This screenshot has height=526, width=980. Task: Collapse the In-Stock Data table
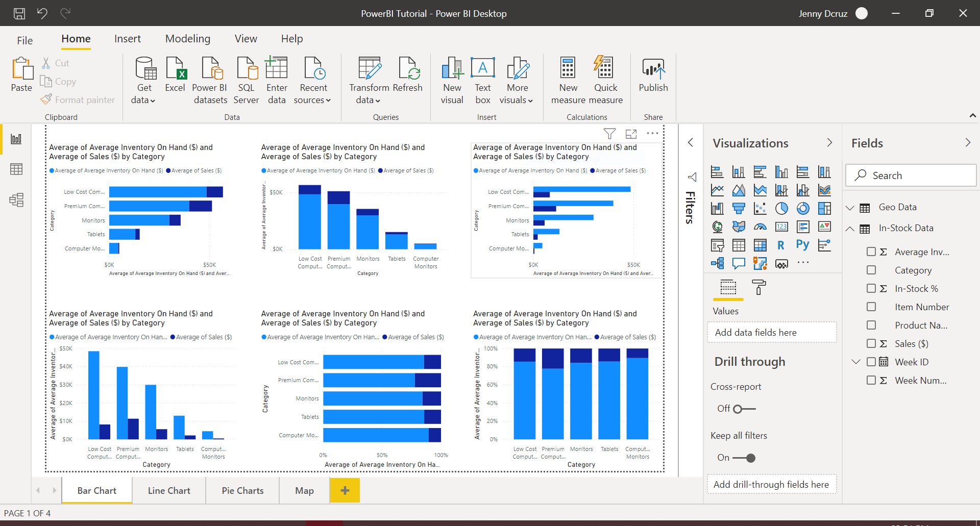pyautogui.click(x=850, y=229)
